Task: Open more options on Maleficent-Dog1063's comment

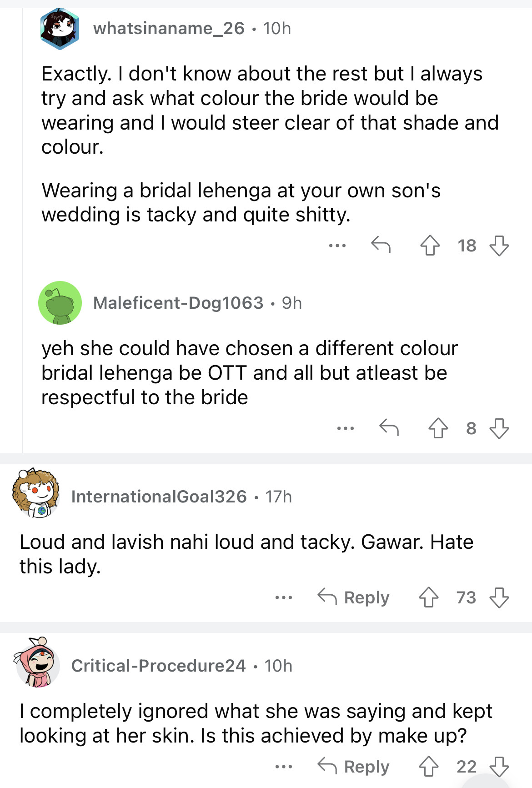Action: click(x=346, y=428)
